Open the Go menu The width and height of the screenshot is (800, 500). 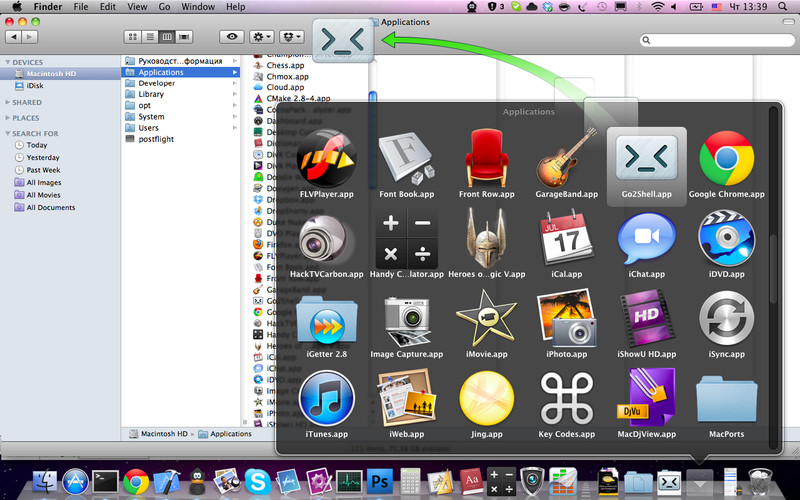click(164, 7)
